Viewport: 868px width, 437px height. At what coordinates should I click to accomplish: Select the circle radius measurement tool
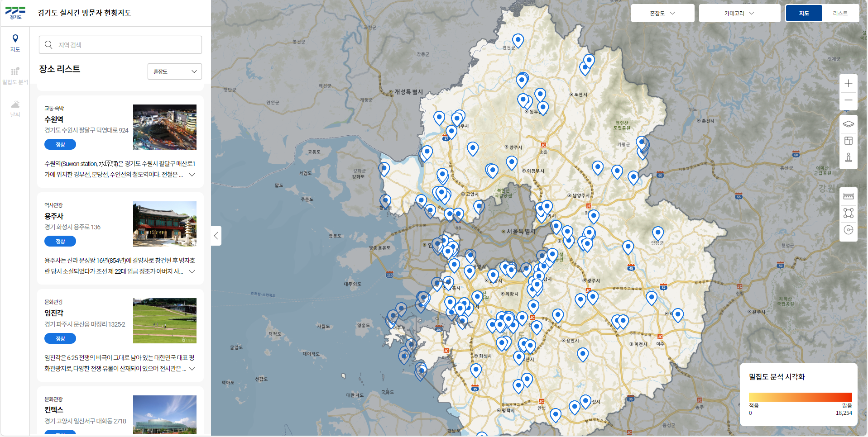(x=848, y=230)
